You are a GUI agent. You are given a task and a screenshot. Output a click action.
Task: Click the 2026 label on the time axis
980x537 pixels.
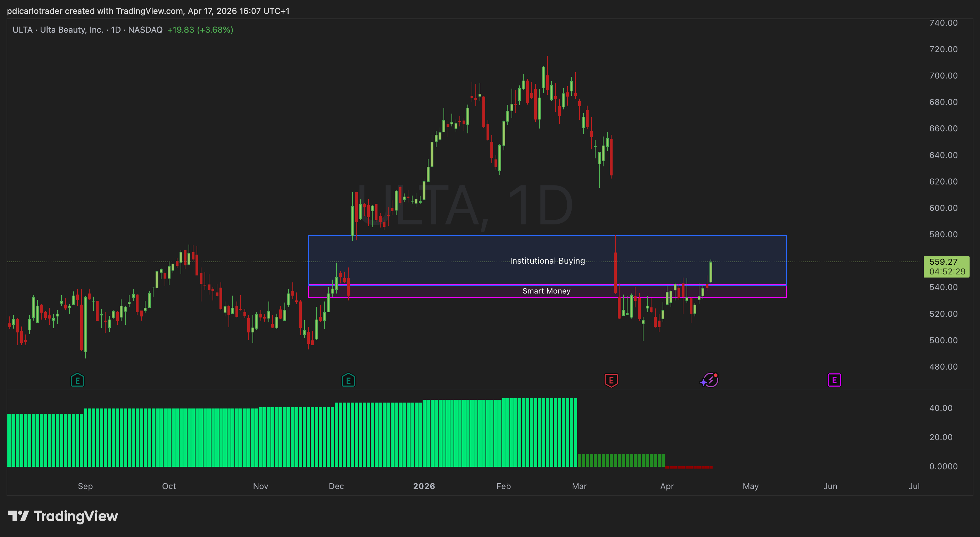coord(424,486)
